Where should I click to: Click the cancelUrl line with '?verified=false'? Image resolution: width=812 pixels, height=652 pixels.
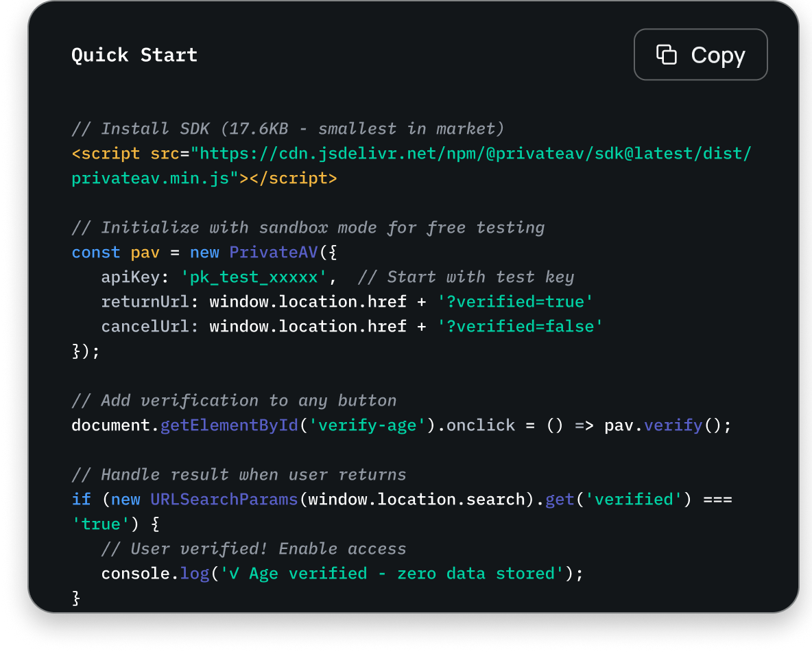coord(352,327)
